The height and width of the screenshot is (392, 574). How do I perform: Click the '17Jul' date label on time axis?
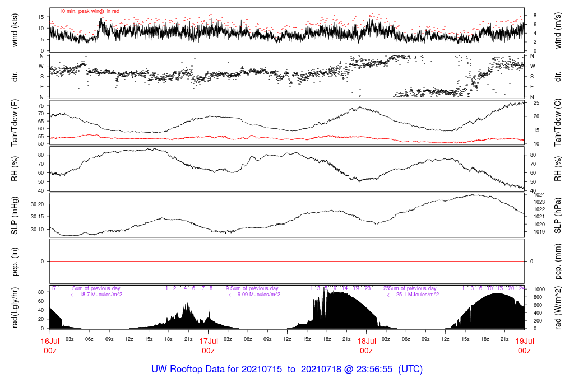pos(209,341)
